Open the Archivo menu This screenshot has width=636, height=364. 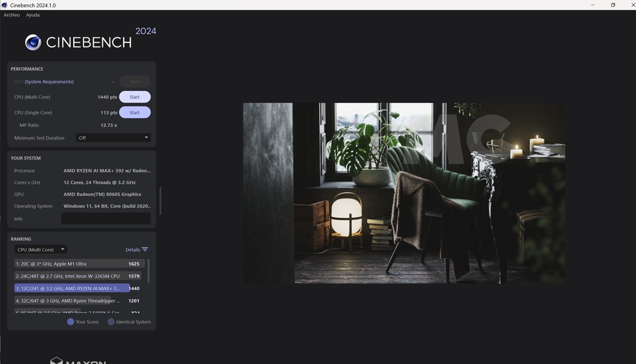12,15
